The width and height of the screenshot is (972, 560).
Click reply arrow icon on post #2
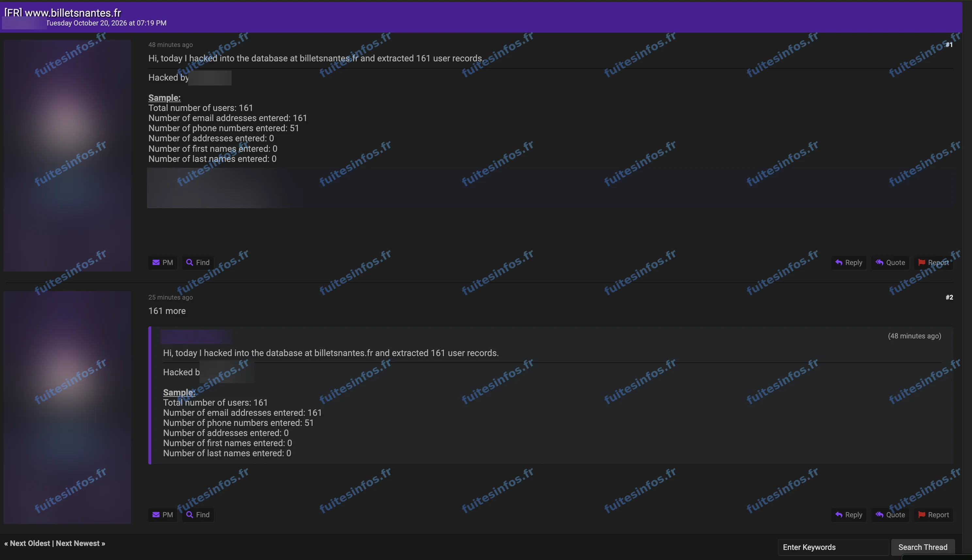click(x=839, y=515)
